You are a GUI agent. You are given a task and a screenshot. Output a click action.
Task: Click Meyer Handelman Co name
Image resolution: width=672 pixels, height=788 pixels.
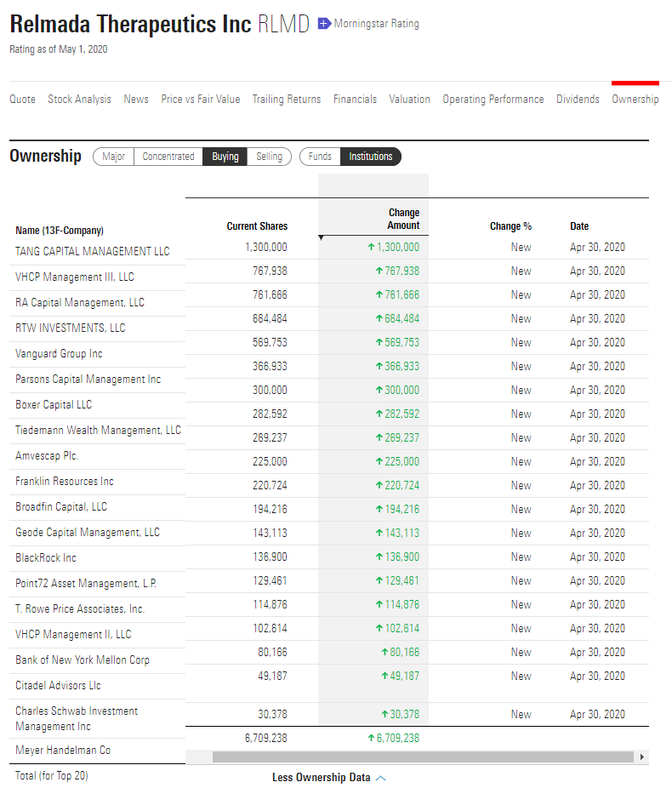coord(63,751)
